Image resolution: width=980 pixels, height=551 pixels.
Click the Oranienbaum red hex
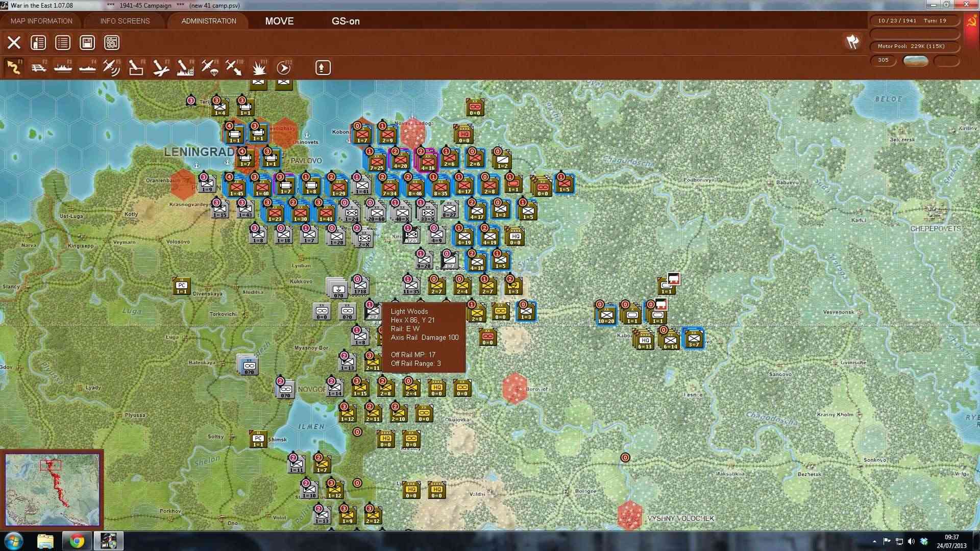coord(183,185)
